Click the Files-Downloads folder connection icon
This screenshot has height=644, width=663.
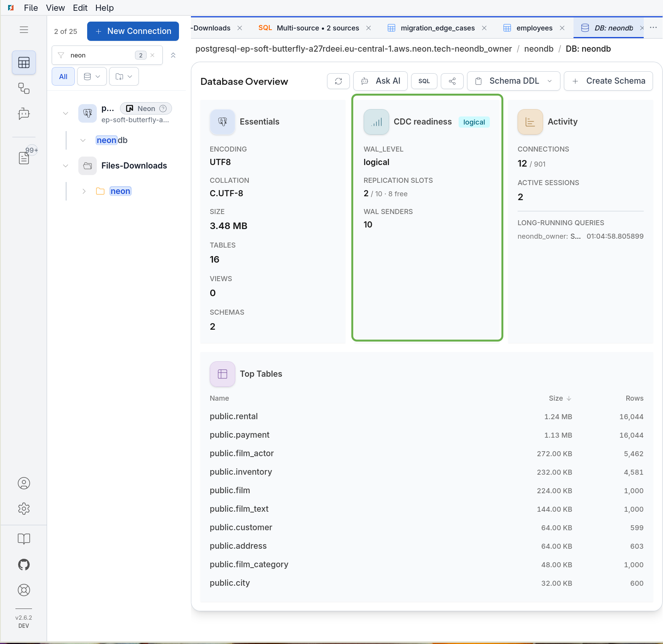click(x=88, y=166)
